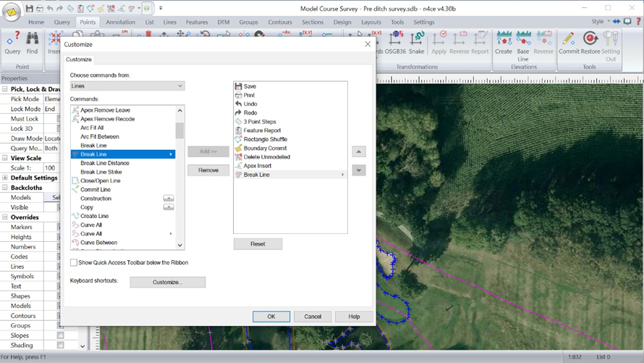The width and height of the screenshot is (644, 363).
Task: Switch to the Annotation ribbon tab
Action: [120, 22]
